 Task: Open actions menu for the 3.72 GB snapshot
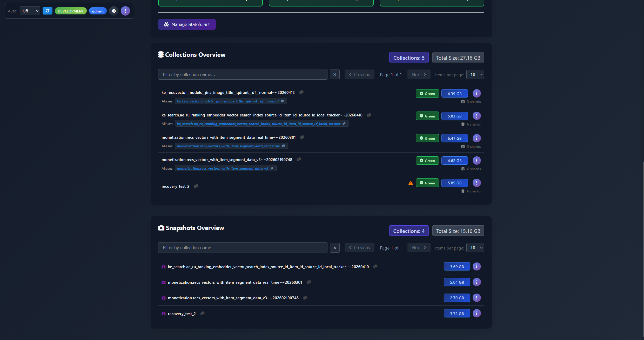click(x=477, y=313)
